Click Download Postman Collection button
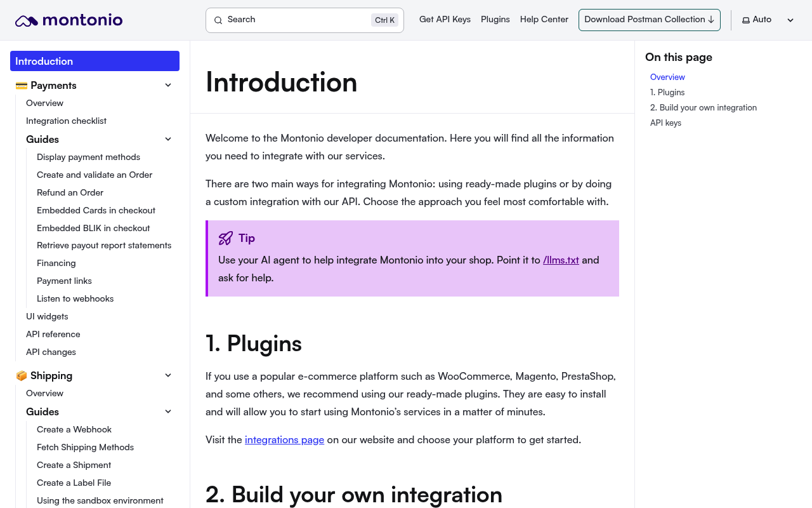Image resolution: width=812 pixels, height=508 pixels. point(649,20)
